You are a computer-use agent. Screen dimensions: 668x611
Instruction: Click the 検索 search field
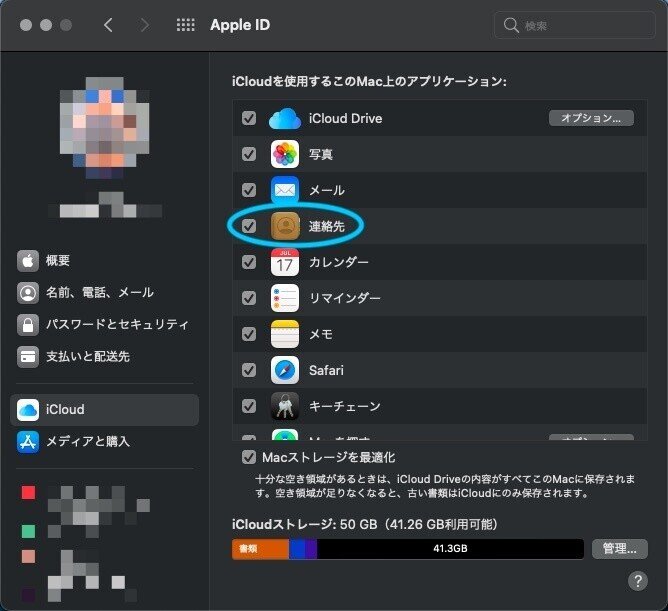[574, 25]
